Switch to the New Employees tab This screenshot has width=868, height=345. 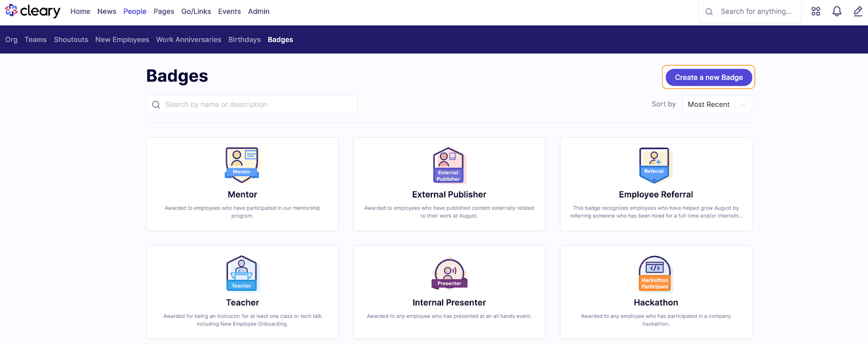(122, 40)
